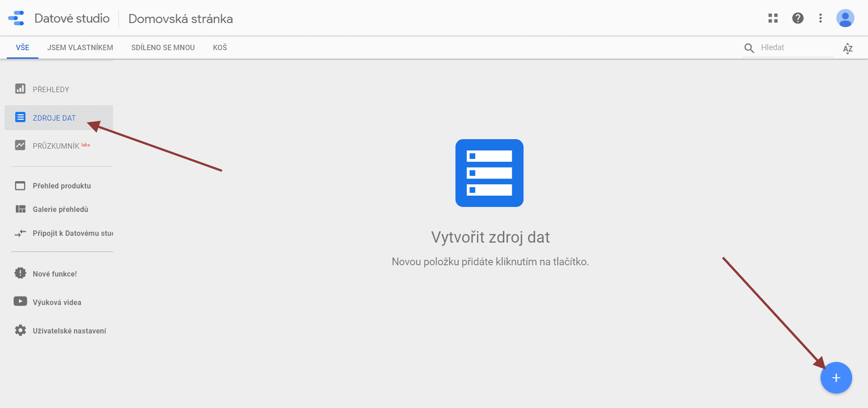The width and height of the screenshot is (868, 408).
Task: Switch to JSEM VLASTNÍKEM tab
Action: click(x=80, y=47)
